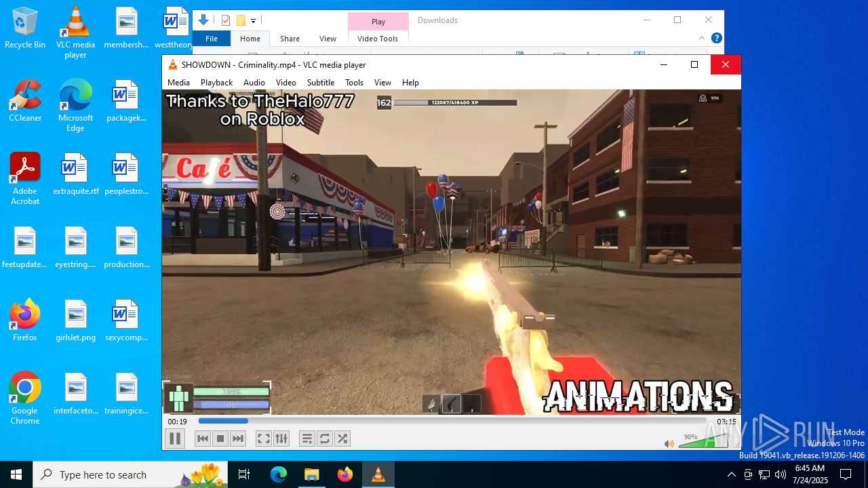
Task: Open the notification center
Action: click(x=846, y=474)
